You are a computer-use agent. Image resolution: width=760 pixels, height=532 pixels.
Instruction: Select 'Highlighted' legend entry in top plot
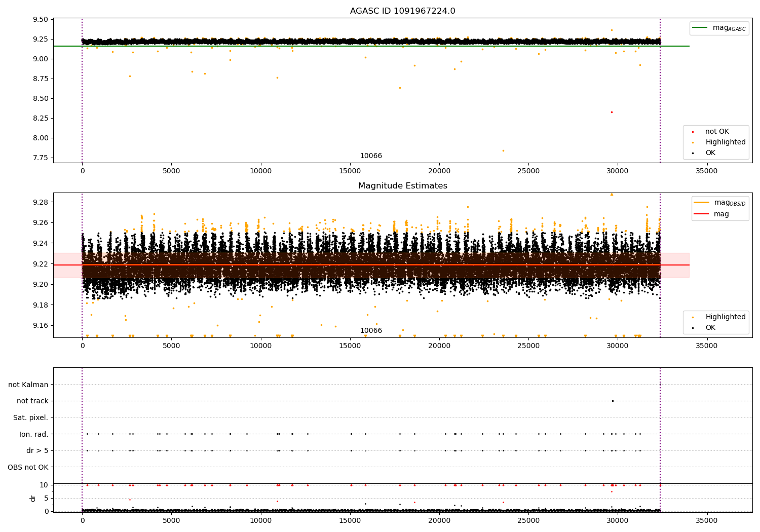coord(716,142)
